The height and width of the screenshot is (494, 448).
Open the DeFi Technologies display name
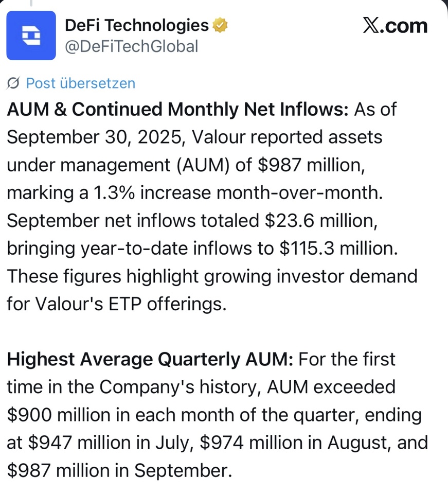point(137,25)
